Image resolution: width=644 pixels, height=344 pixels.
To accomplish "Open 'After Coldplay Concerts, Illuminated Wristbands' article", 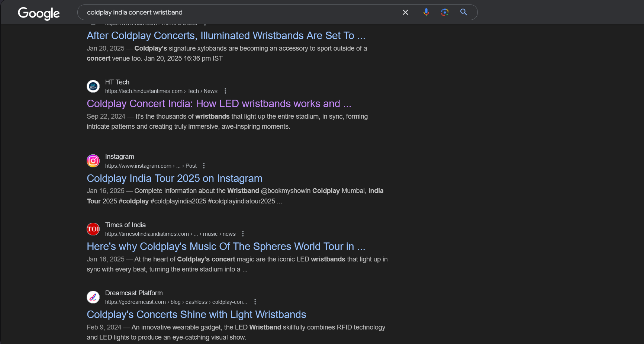I will pyautogui.click(x=226, y=36).
